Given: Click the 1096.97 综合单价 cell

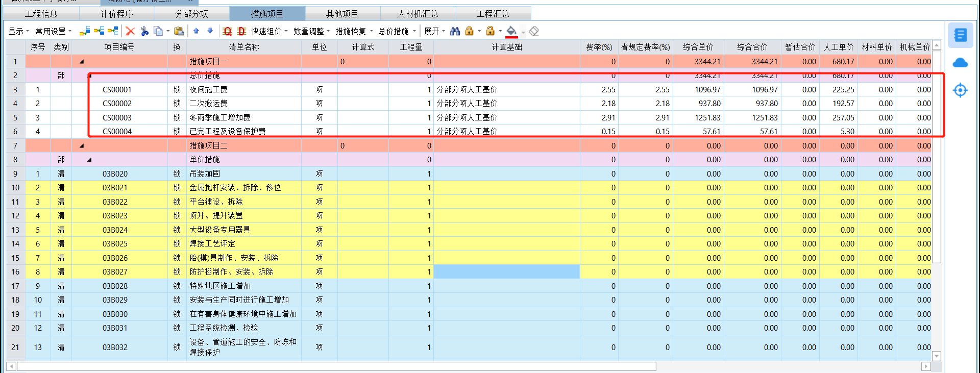Looking at the screenshot, I should pyautogui.click(x=698, y=90).
